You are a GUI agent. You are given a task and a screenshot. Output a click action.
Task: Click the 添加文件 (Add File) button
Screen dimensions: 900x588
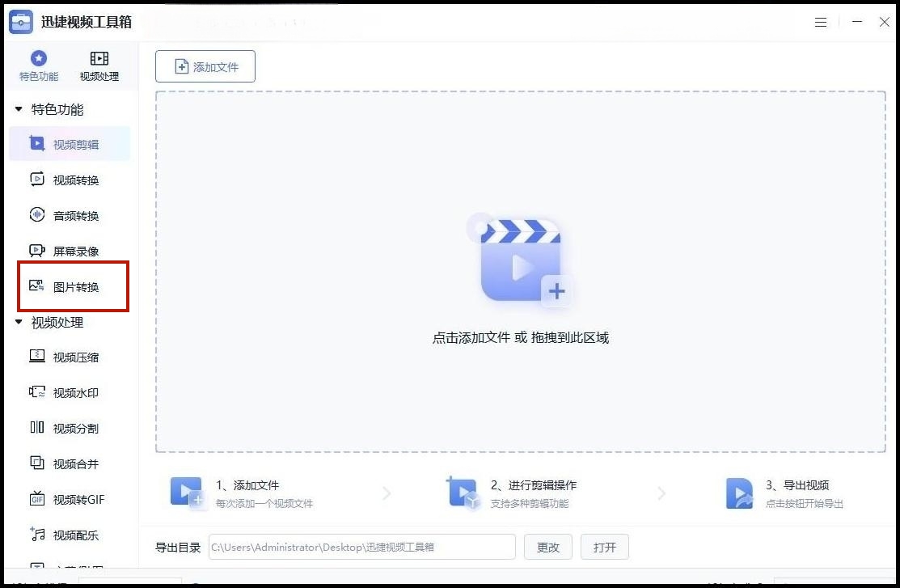[x=205, y=66]
